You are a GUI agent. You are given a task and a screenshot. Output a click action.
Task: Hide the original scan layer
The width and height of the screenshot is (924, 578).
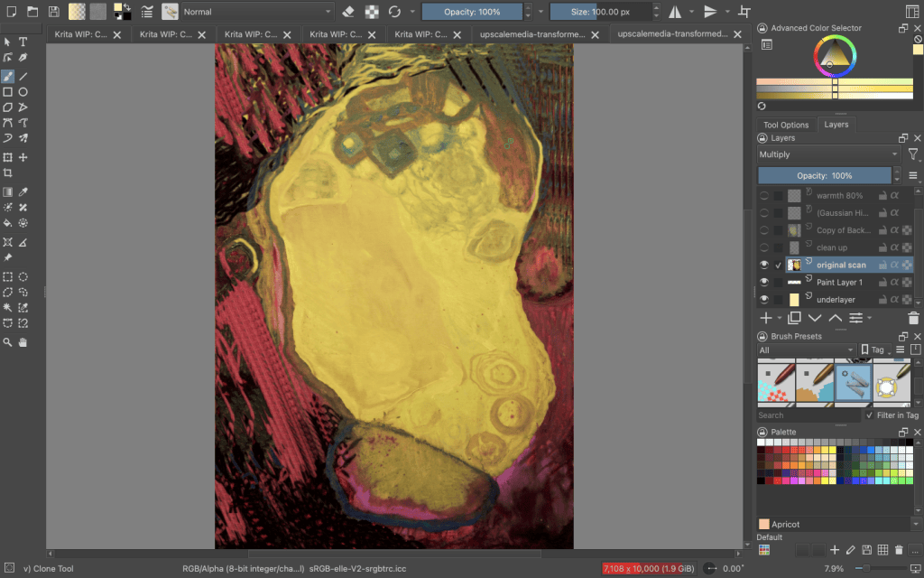tap(764, 265)
